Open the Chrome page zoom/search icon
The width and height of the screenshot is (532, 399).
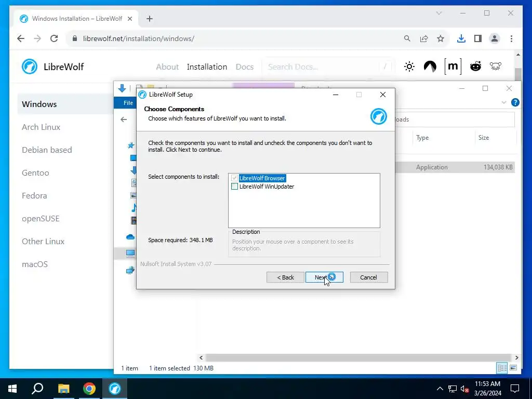click(x=407, y=38)
